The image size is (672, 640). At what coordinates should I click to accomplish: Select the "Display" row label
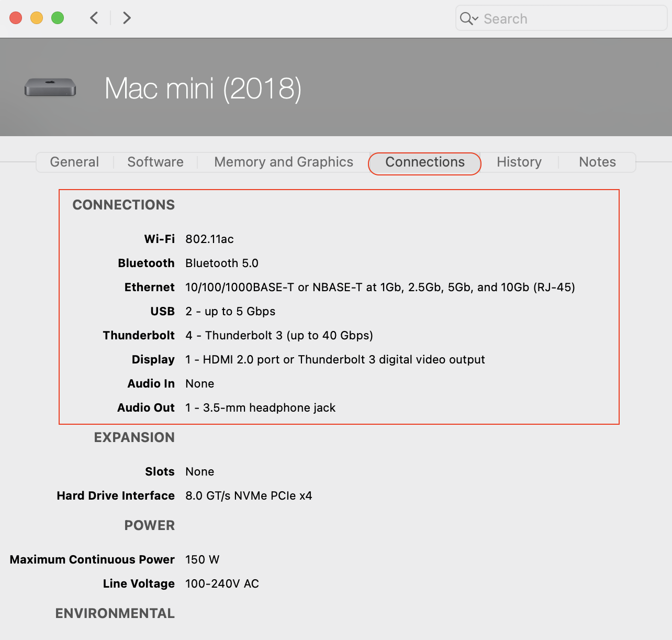click(x=153, y=359)
